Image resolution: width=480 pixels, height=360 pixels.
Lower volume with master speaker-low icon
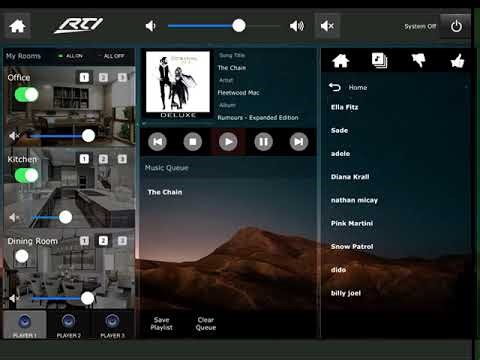click(x=151, y=26)
